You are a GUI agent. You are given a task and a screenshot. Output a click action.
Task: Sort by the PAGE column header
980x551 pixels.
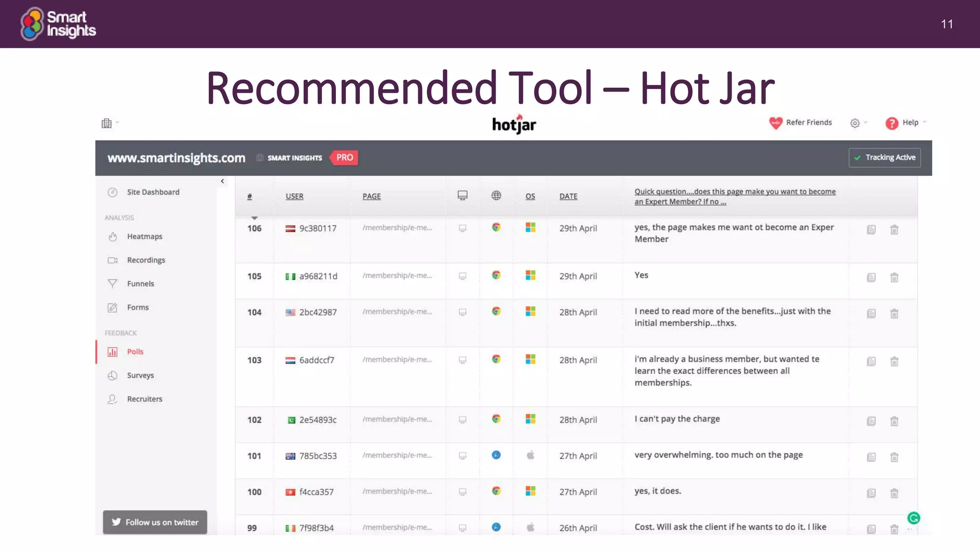point(372,197)
